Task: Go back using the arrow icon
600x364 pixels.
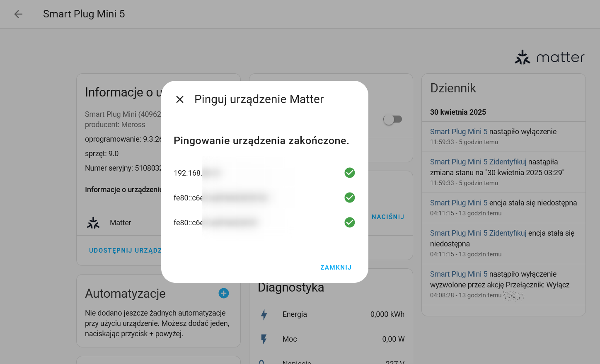Action: point(18,14)
